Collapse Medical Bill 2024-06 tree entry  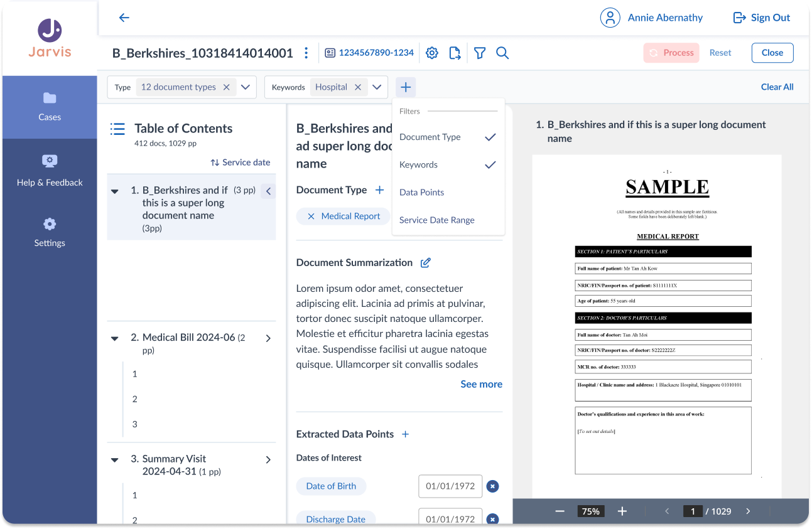[x=115, y=338]
